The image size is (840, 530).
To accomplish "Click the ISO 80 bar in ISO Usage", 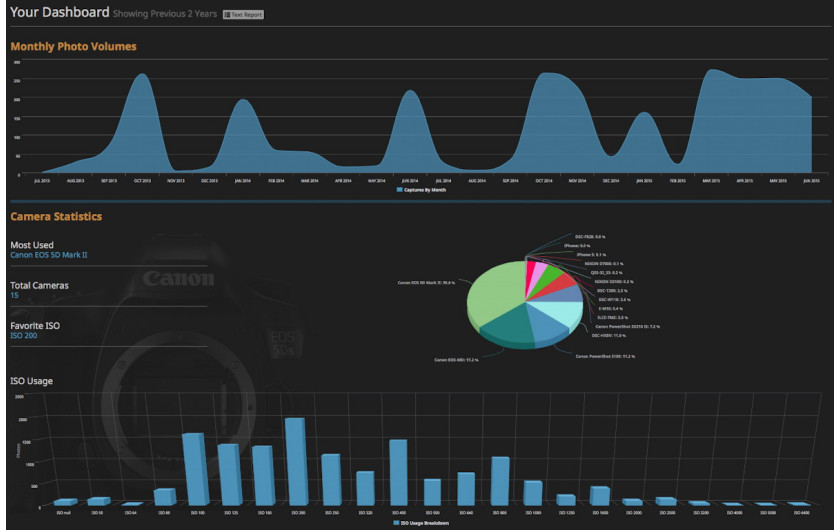I will click(x=164, y=497).
